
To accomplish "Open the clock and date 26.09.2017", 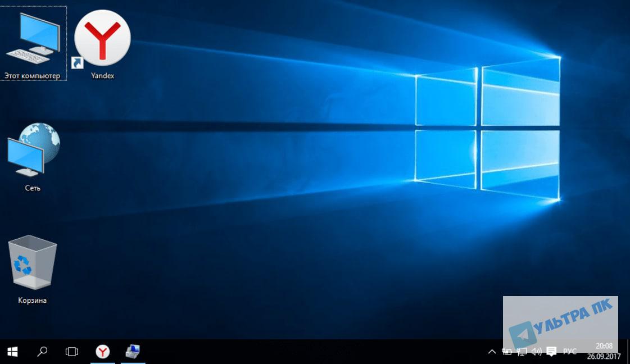I will [604, 351].
